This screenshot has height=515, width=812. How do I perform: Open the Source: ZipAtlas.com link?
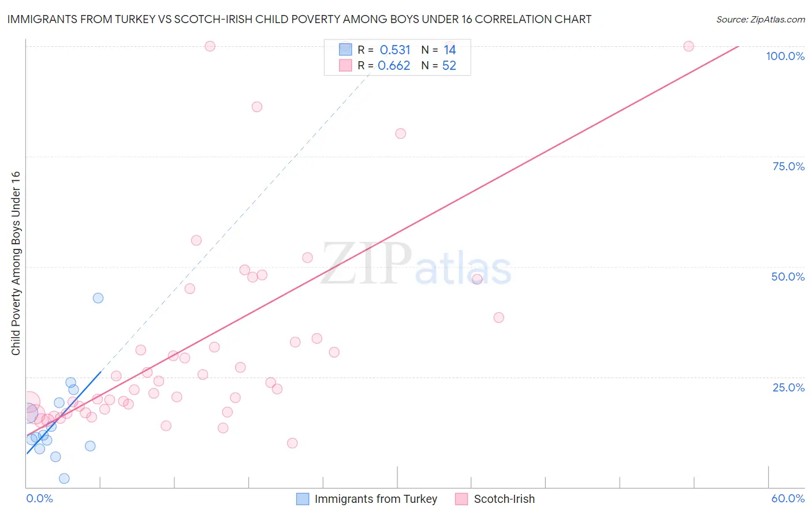pos(761,19)
